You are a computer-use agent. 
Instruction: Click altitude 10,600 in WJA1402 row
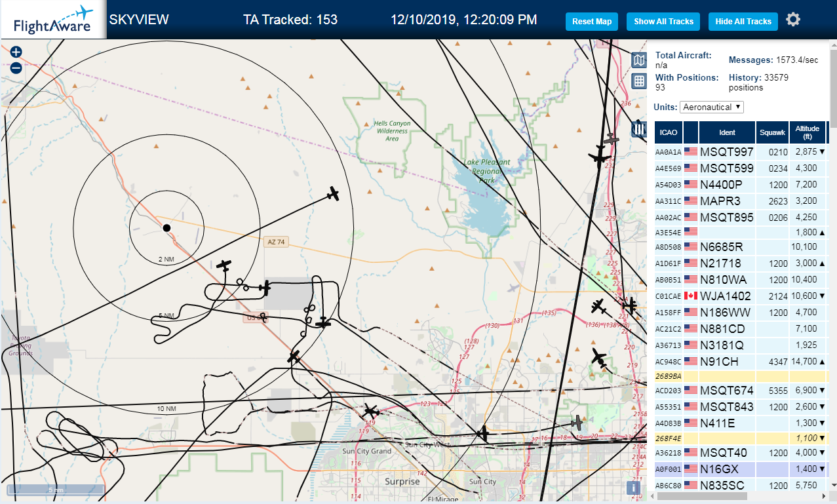pyautogui.click(x=804, y=296)
